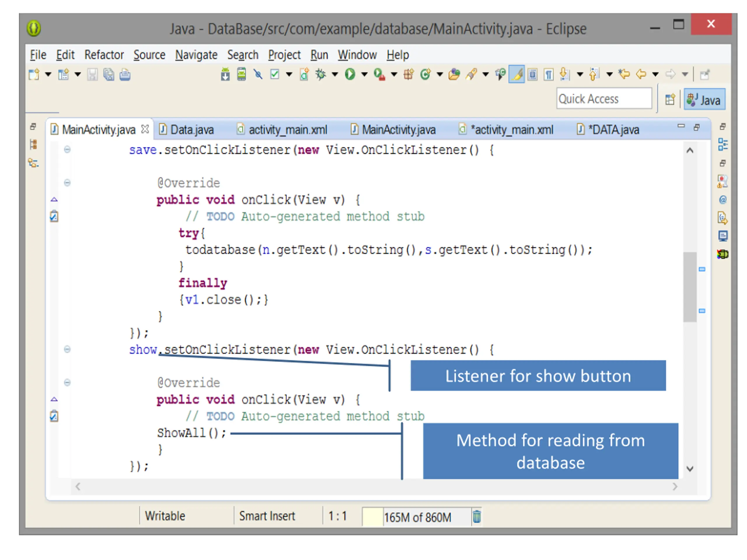This screenshot has width=747, height=560.
Task: Expand the Run configurations dropdown arrow
Action: click(x=364, y=74)
